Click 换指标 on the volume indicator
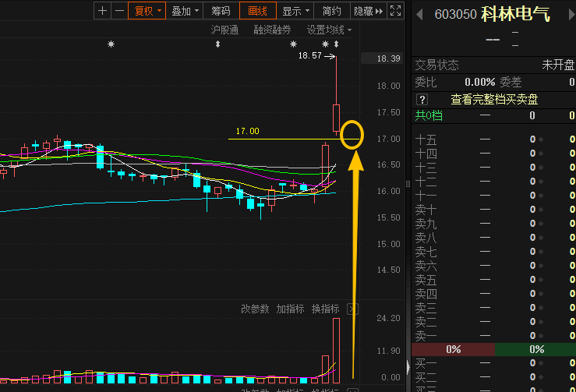The width and height of the screenshot is (576, 392). [326, 309]
